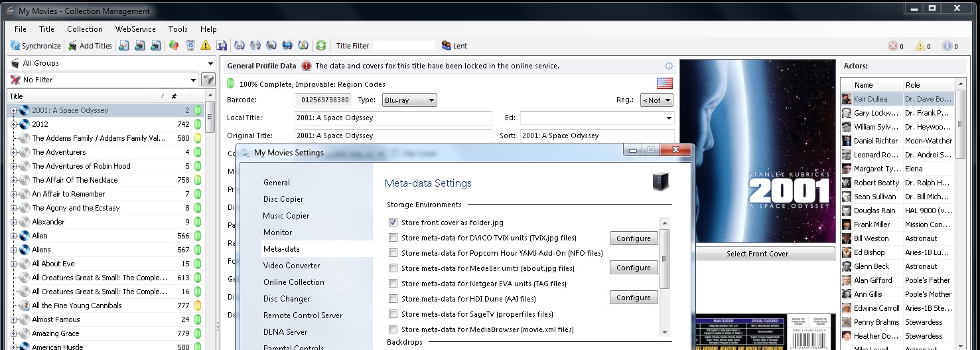Click the Local Title input field
The width and height of the screenshot is (980, 350).
tap(393, 118)
